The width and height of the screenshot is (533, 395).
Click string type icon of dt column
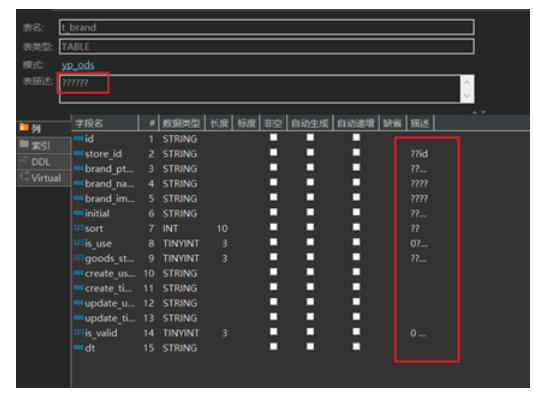coord(79,347)
